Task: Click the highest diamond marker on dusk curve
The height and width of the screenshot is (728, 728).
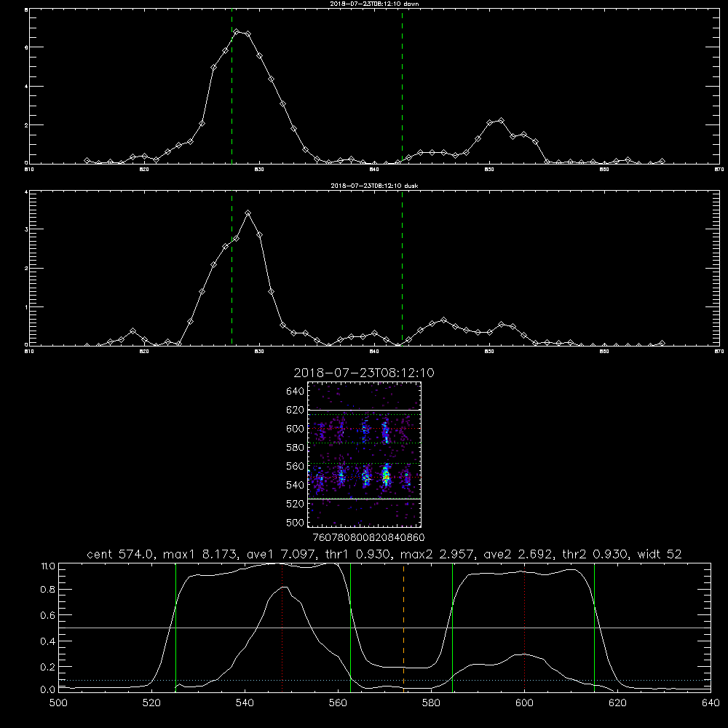Action: click(248, 213)
